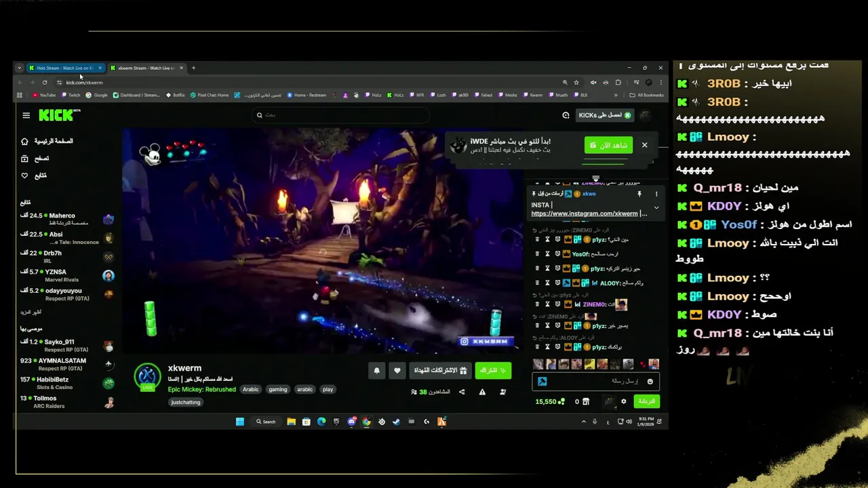Image resolution: width=868 pixels, height=488 pixels.
Task: Open YZNSA channel in sidebar
Action: click(67, 275)
